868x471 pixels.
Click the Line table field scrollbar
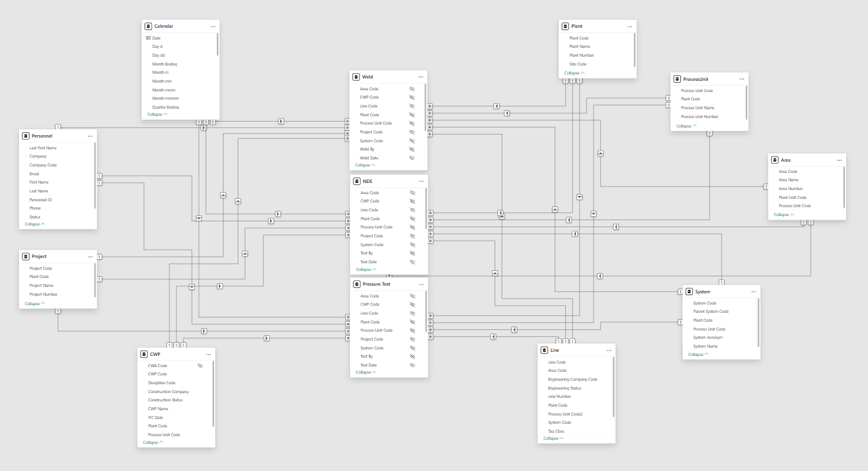point(614,387)
